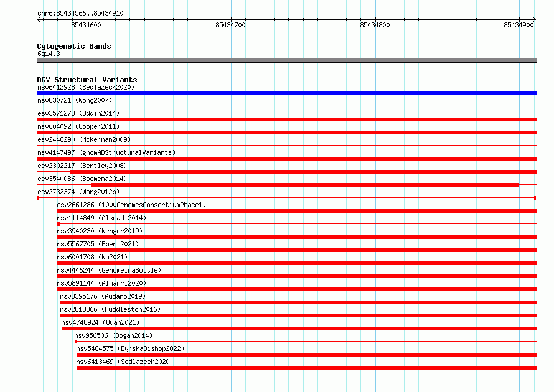The width and height of the screenshot is (554, 392).
Task: Click the 85434600 ruler position label
Action: click(86, 25)
